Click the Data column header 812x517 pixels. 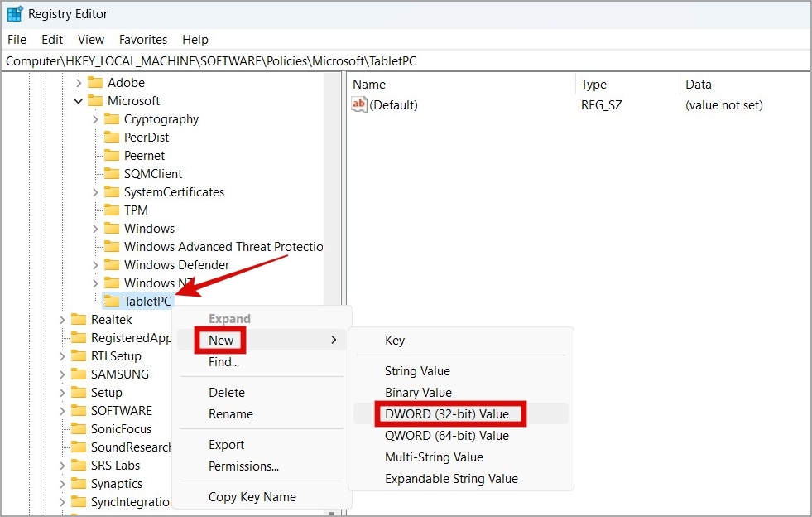745,84
